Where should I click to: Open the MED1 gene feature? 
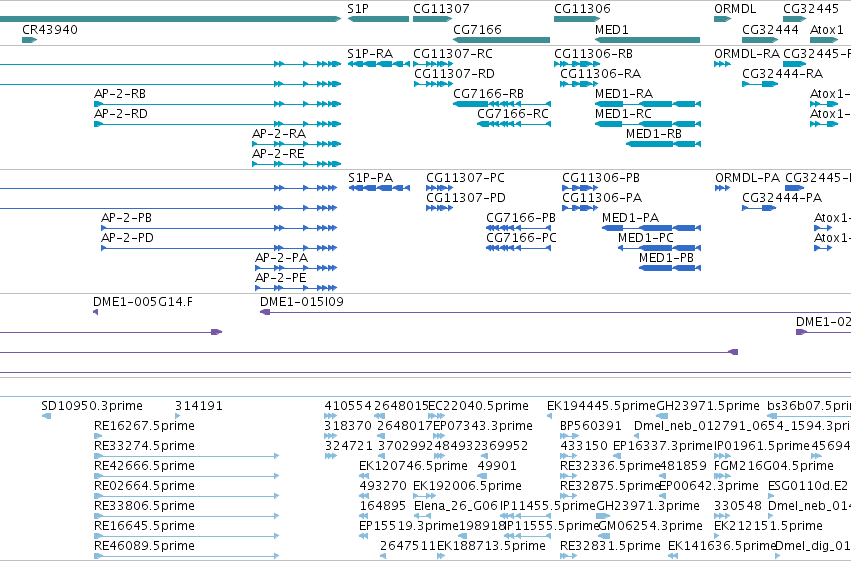point(647,40)
